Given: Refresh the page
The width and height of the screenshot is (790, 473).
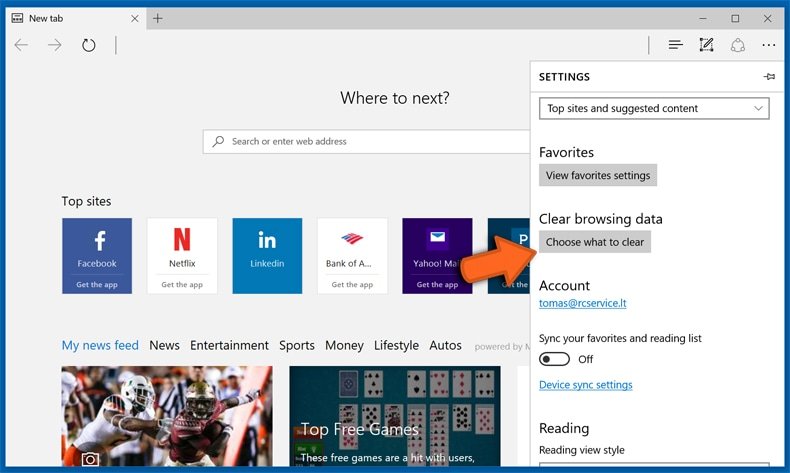Looking at the screenshot, I should (x=89, y=45).
